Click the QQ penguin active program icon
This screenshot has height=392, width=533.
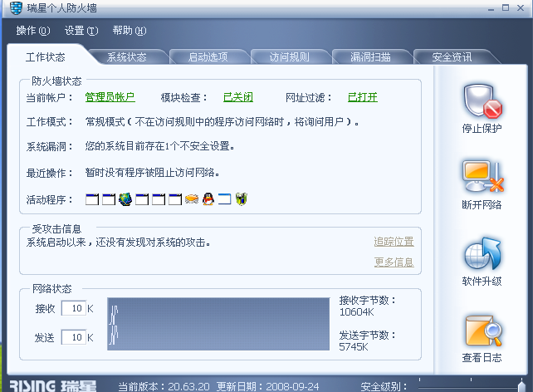tap(208, 198)
